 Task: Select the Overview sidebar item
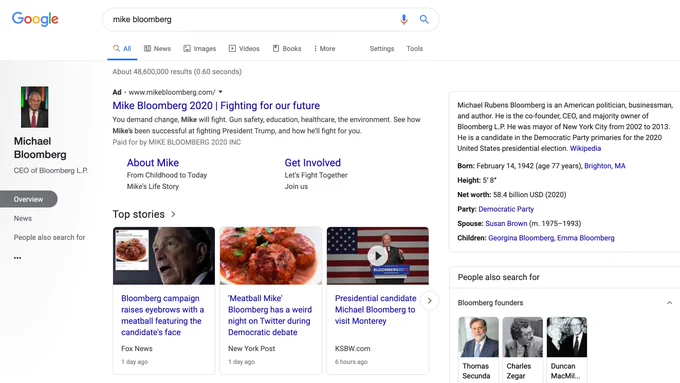29,199
